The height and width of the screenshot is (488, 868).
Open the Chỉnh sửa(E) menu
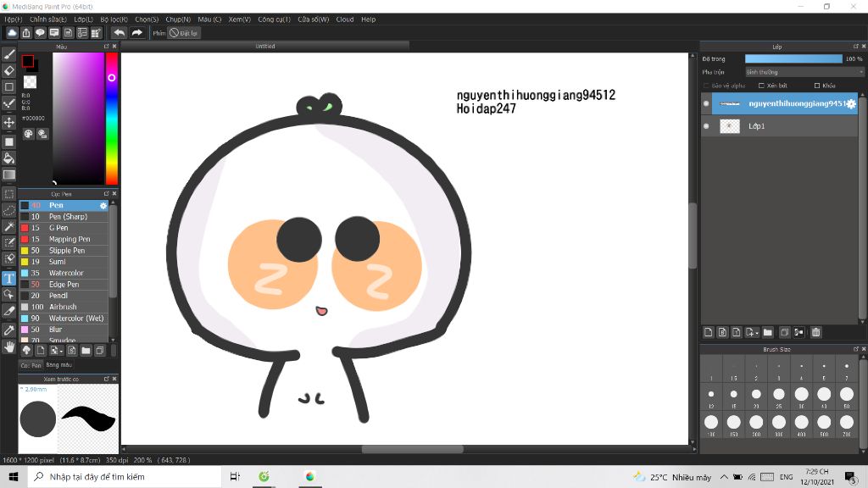click(x=48, y=19)
